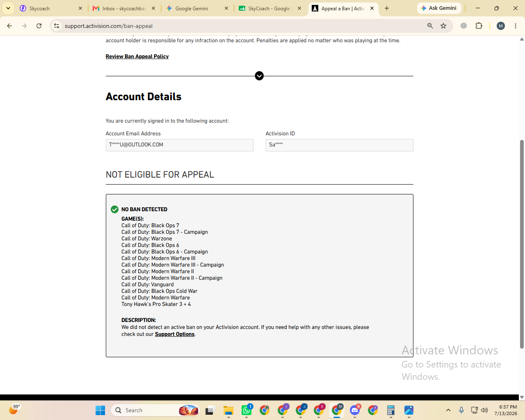
Task: Select the Account Details heading
Action: click(x=144, y=97)
